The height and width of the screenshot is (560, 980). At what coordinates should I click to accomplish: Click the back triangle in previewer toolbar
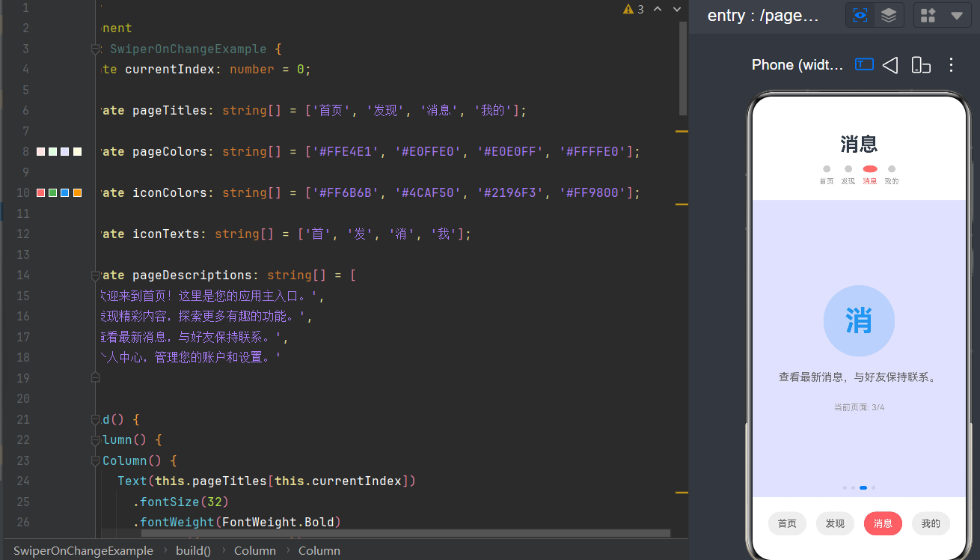point(890,65)
